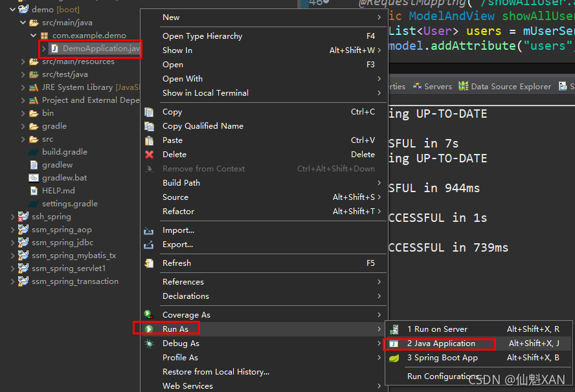Switch to the Servers tab

[x=433, y=87]
